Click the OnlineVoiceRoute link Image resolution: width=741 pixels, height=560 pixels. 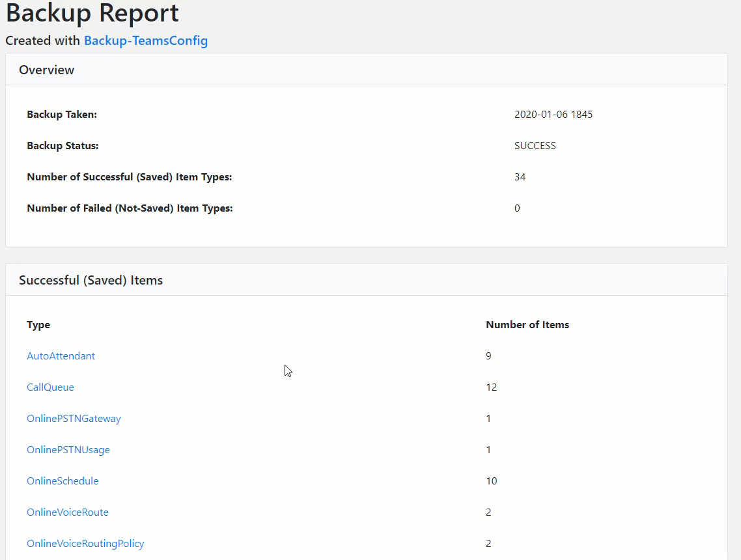pos(68,512)
